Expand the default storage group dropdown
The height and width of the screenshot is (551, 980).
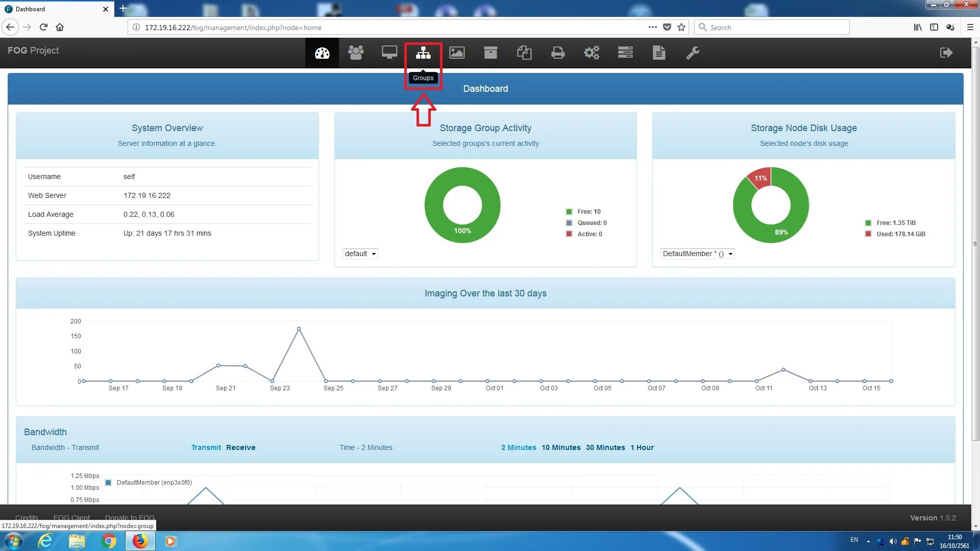(360, 254)
